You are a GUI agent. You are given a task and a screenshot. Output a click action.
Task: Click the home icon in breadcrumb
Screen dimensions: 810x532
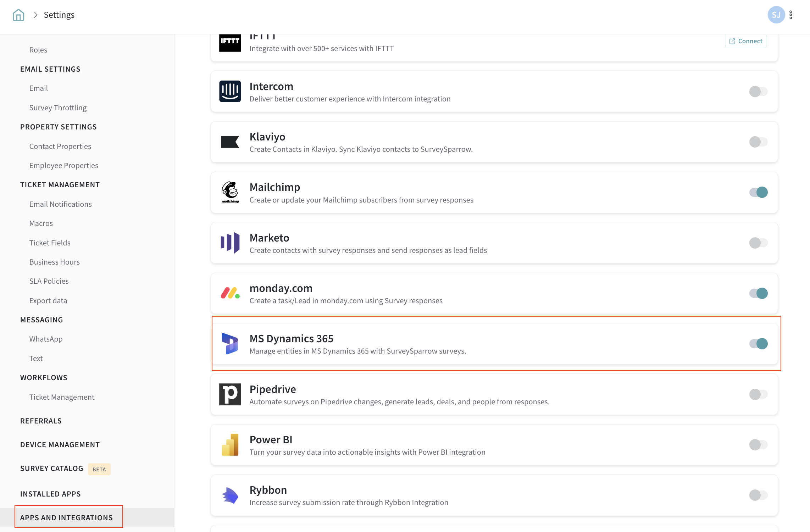pyautogui.click(x=18, y=15)
